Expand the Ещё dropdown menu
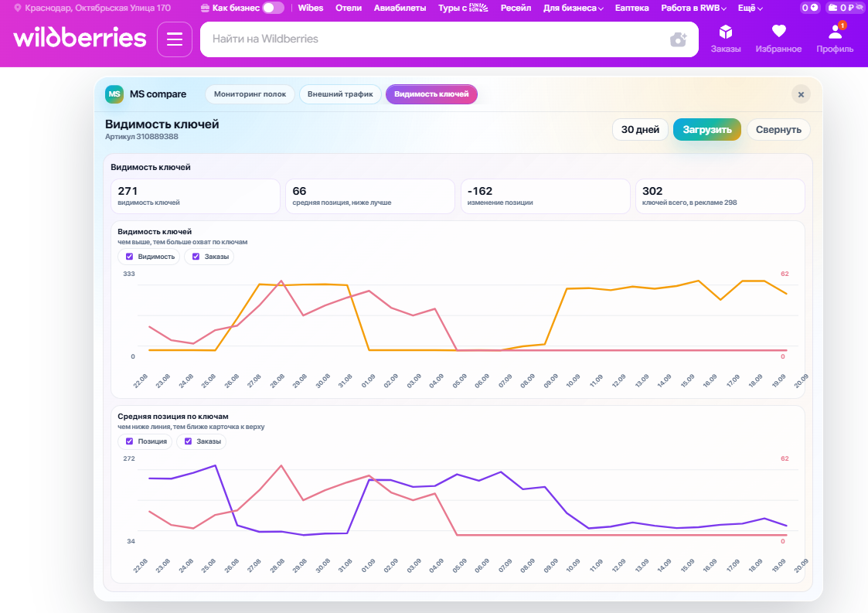The width and height of the screenshot is (868, 613). click(750, 8)
